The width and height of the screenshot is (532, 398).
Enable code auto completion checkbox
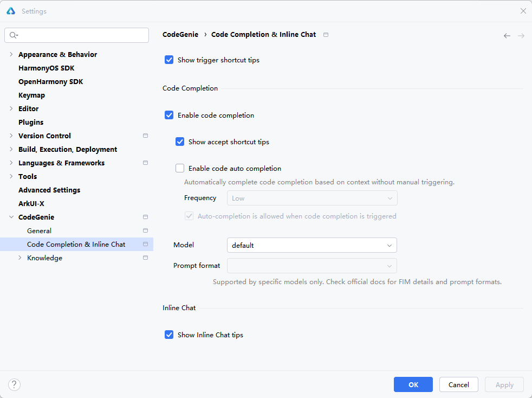pyautogui.click(x=180, y=169)
